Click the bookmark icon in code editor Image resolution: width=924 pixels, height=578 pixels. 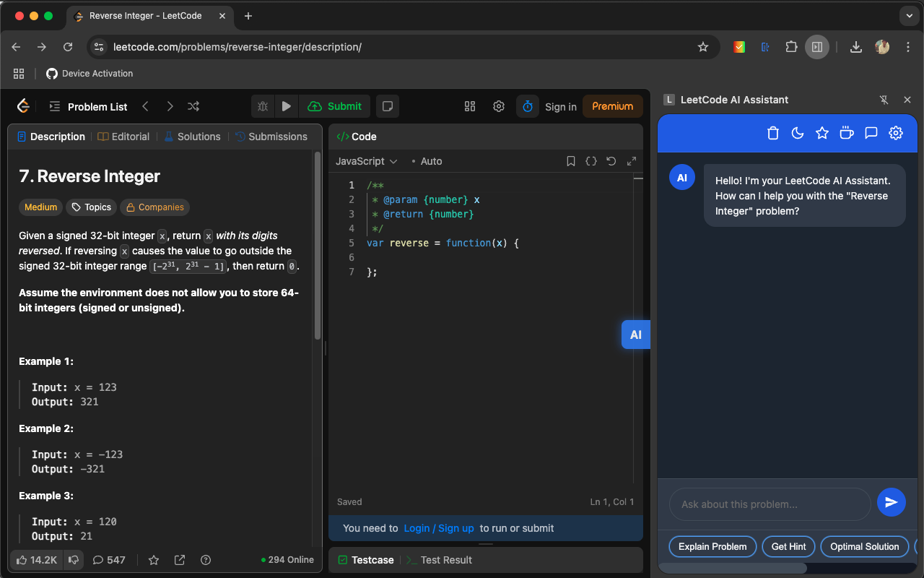point(571,161)
